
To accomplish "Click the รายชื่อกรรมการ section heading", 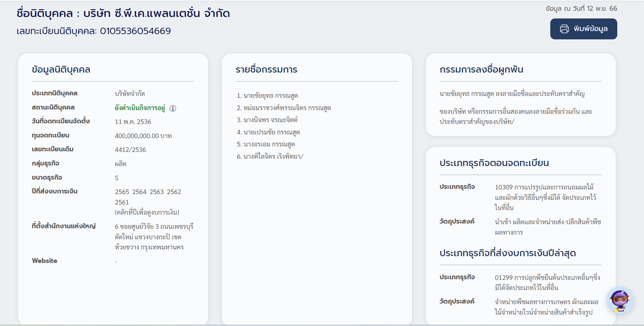I will pos(266,70).
